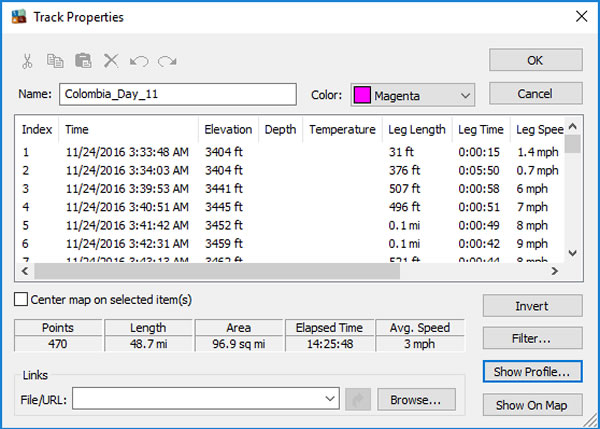Sort by the Time column header
The image size is (600, 429).
point(129,129)
